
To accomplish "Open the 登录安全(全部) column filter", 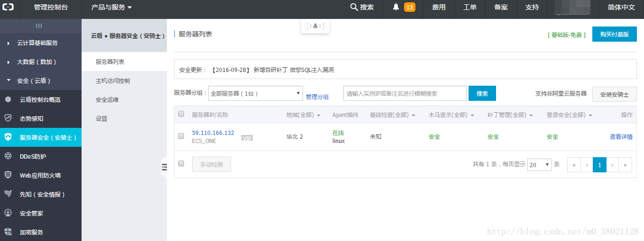I will (x=570, y=115).
